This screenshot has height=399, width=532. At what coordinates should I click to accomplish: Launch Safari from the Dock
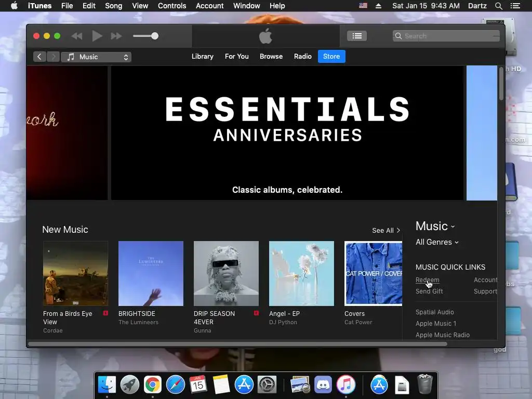click(176, 385)
